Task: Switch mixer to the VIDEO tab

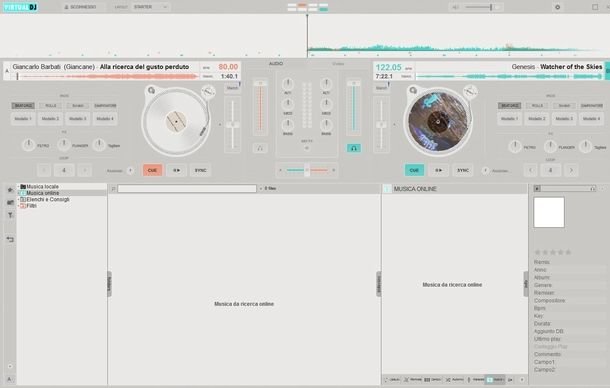Action: [338, 63]
